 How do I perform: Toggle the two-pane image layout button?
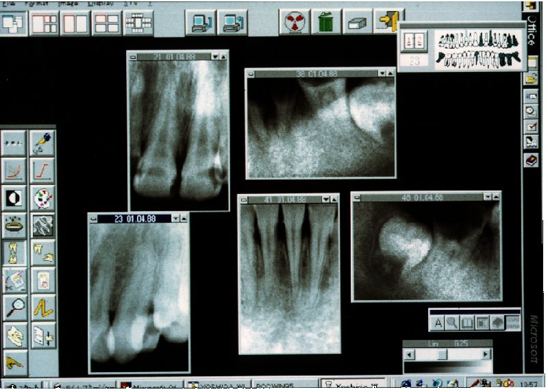pyautogui.click(x=75, y=23)
